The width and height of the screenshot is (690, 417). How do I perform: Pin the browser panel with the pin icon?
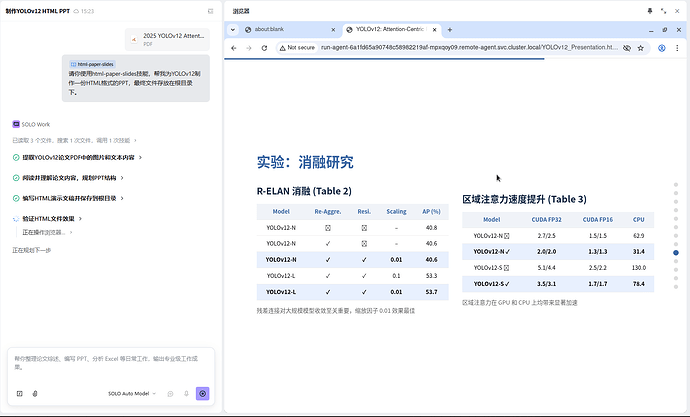[x=650, y=11]
